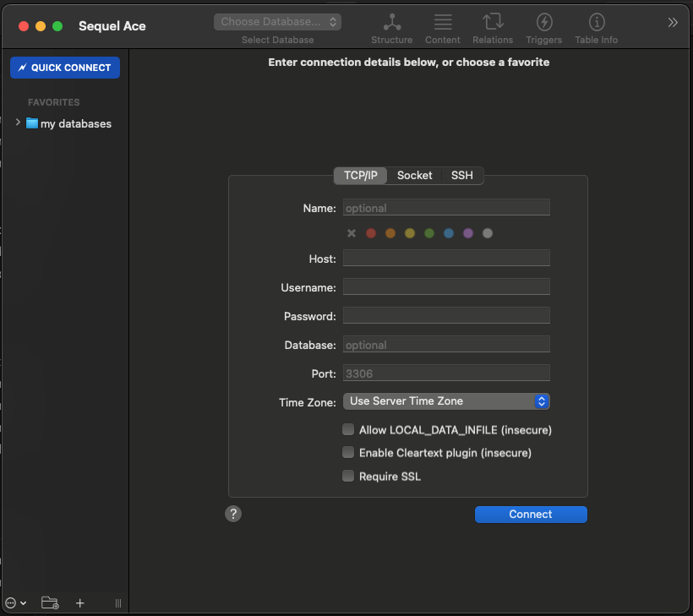Select the my databases favorites item
Screen dimensions: 693x616
75,123
